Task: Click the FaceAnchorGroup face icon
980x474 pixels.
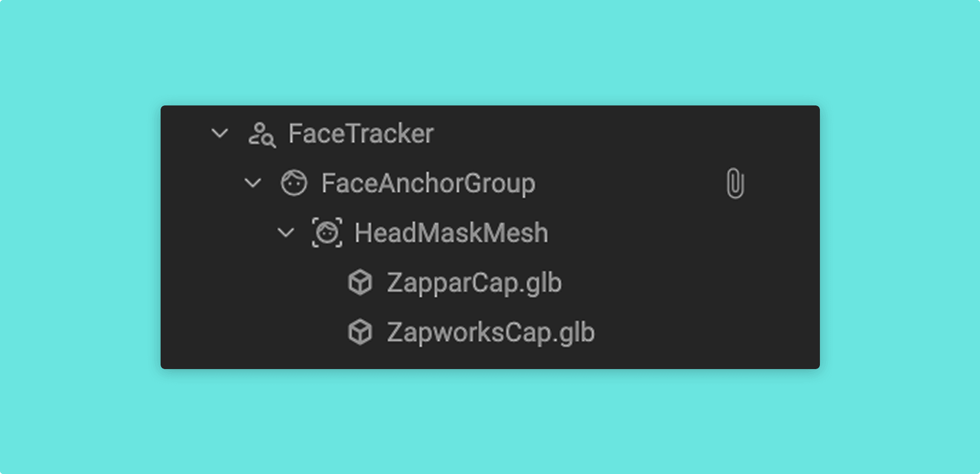Action: click(294, 183)
